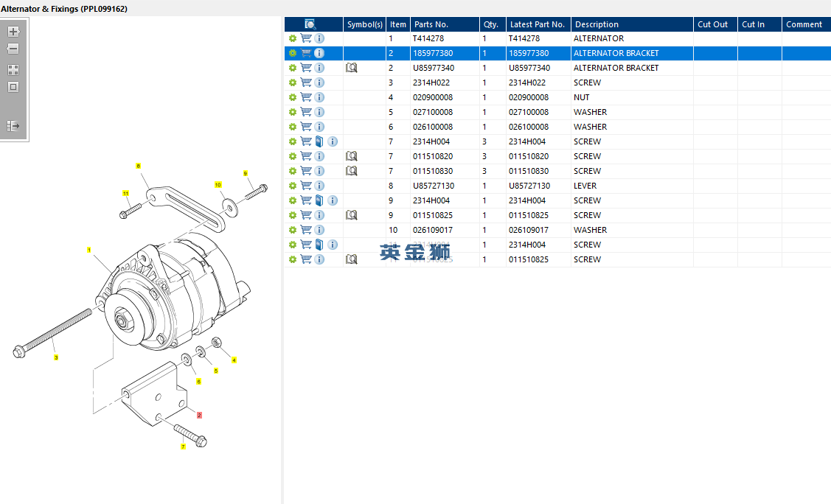The width and height of the screenshot is (831, 504).
Task: Zoom out of the parts diagram
Action: click(13, 49)
